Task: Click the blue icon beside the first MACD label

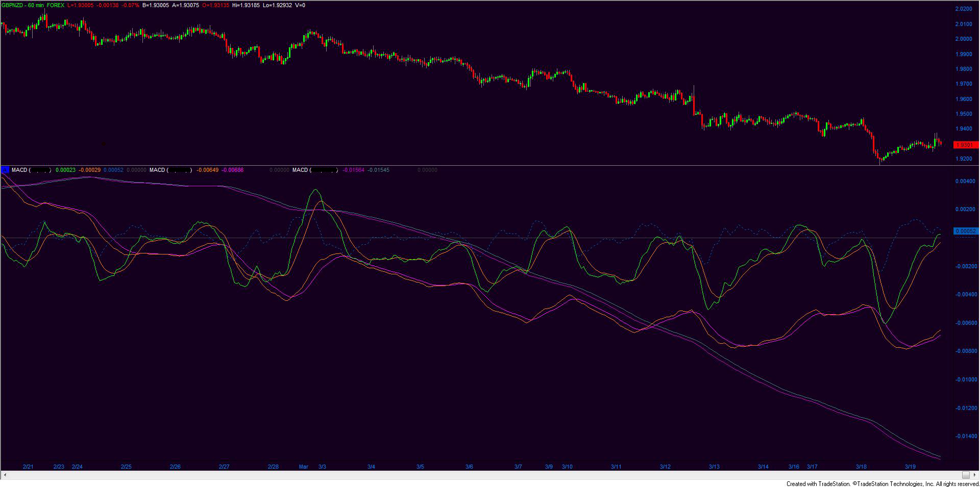Action: click(x=5, y=170)
